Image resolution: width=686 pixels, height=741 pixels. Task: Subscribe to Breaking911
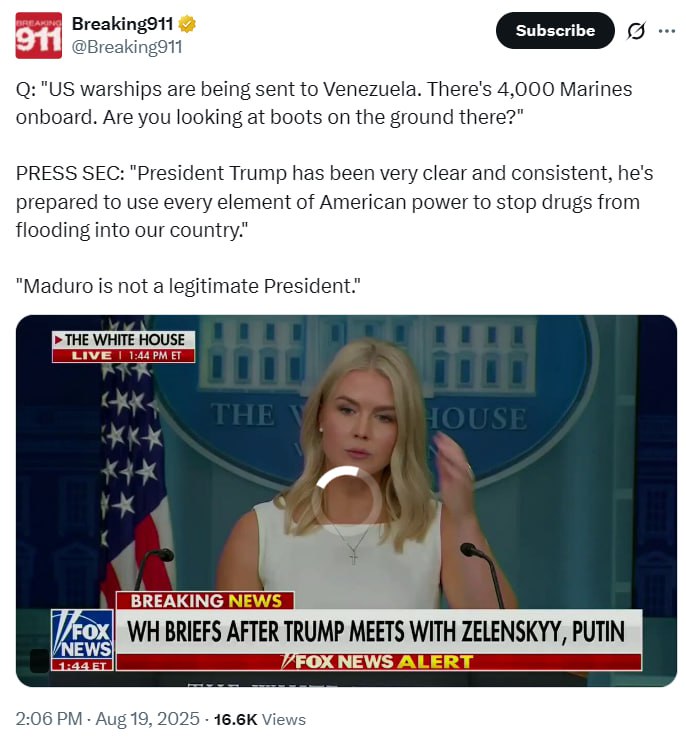[x=555, y=31]
